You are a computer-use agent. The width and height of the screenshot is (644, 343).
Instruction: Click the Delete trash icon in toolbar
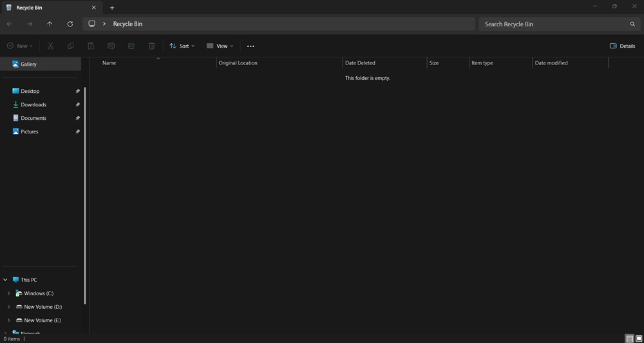[151, 46]
